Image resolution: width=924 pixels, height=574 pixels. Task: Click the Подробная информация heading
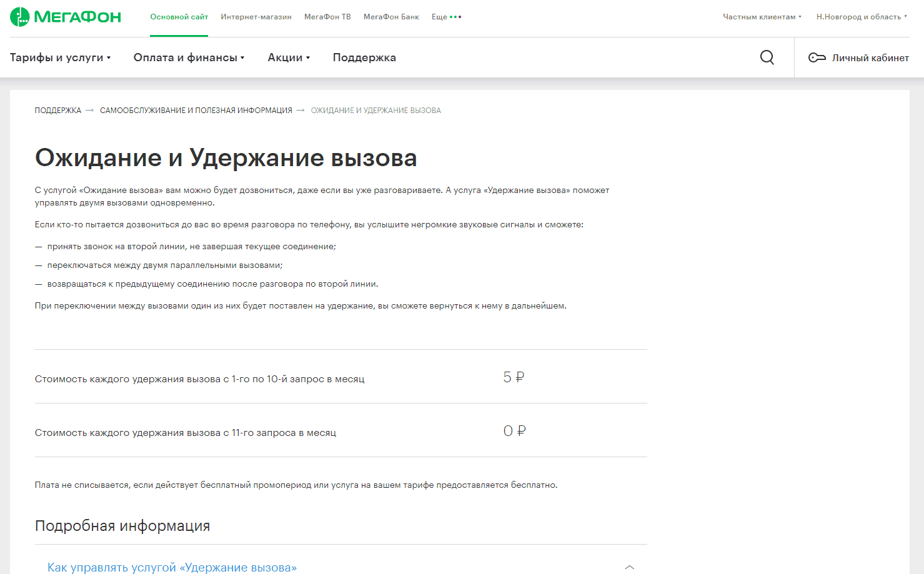coord(122,526)
